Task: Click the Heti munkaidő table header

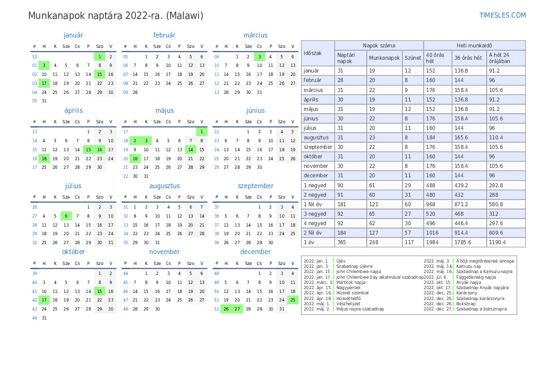Action: (474, 46)
